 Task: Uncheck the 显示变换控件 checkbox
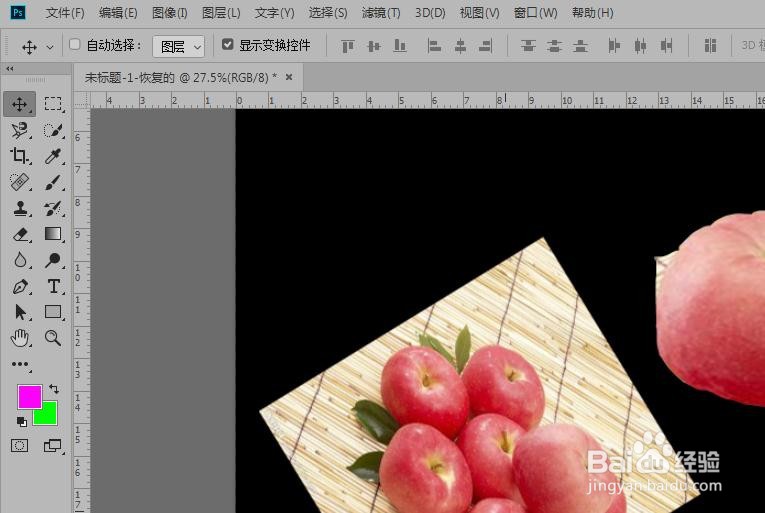pos(227,45)
